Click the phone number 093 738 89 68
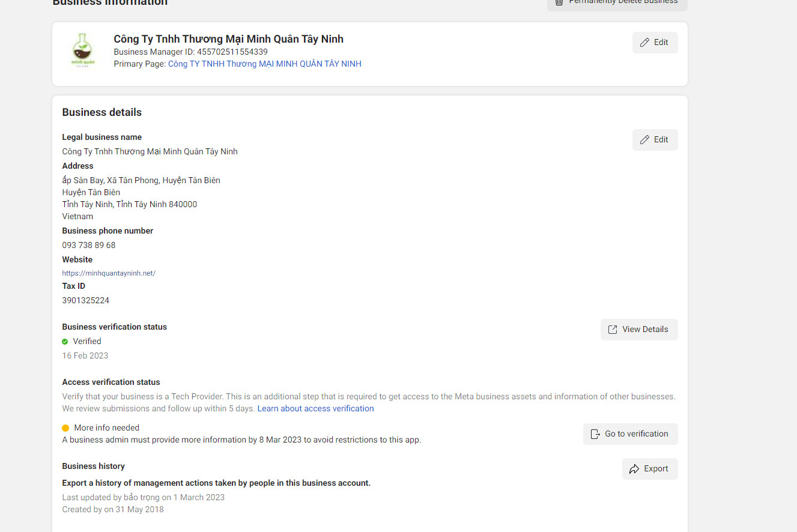Viewport: 797px width, 532px height. coord(89,245)
